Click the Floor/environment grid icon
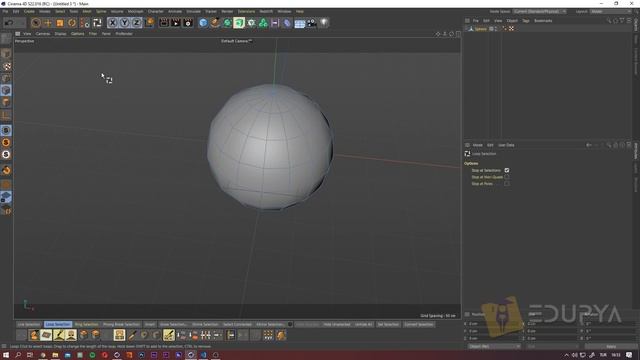Screen dimensions: 640x360 coord(300,23)
